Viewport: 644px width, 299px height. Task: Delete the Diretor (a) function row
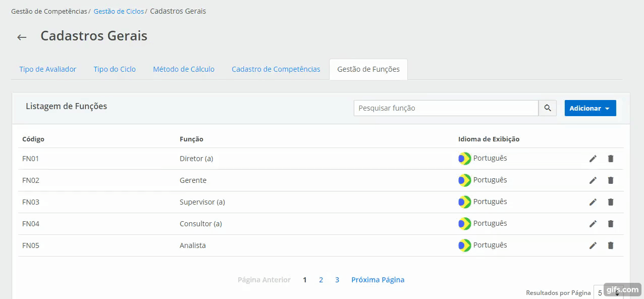tap(611, 159)
